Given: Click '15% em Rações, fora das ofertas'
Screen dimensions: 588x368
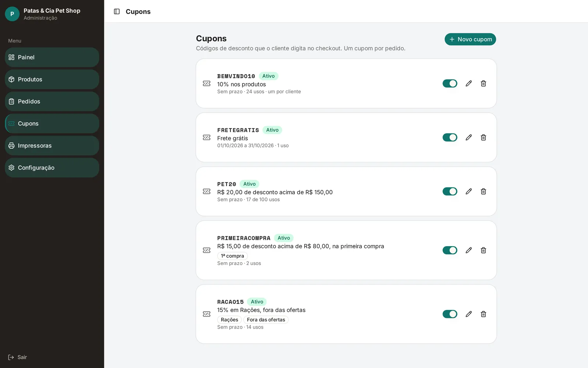Looking at the screenshot, I should click(x=261, y=310).
